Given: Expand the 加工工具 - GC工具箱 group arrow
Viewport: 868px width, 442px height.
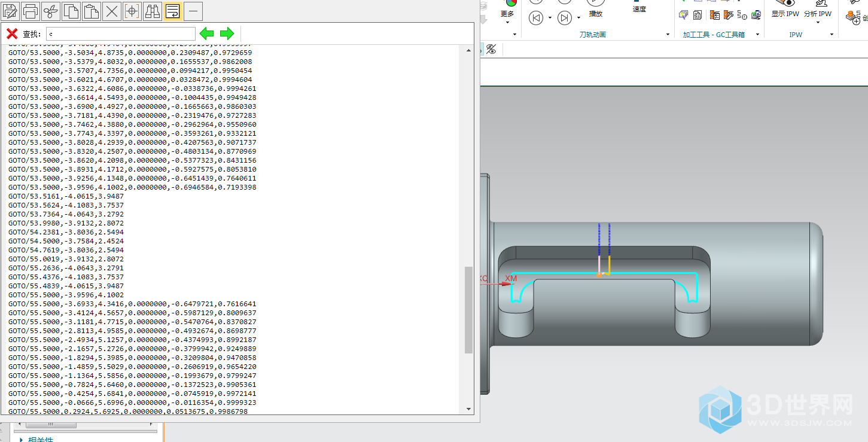Looking at the screenshot, I should tap(757, 35).
